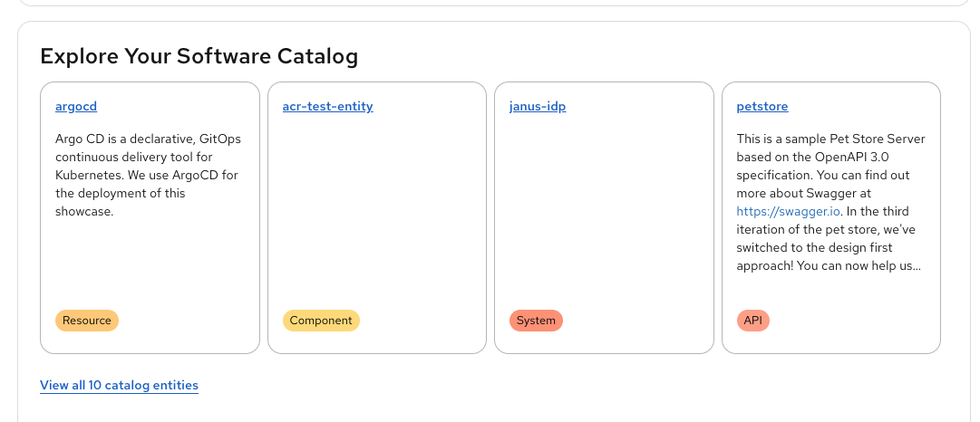
Task: Open the acr-test-entity catalog link
Action: [x=327, y=107]
